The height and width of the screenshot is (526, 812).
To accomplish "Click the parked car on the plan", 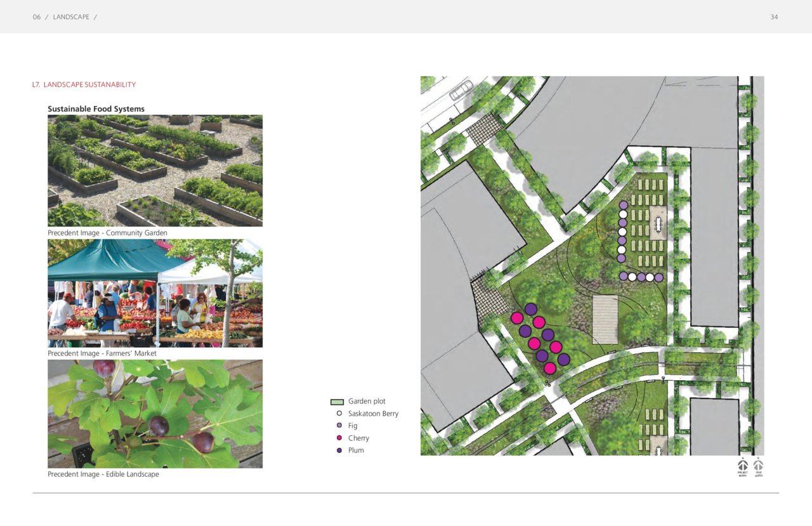I will coord(461,90).
